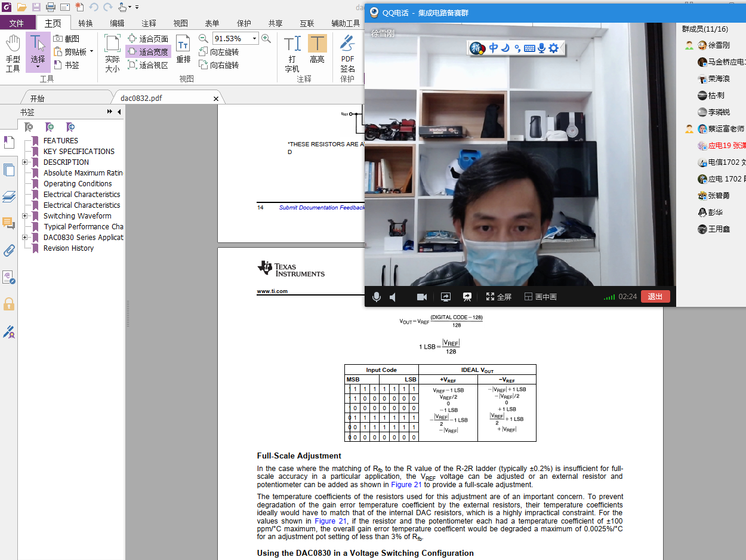Click the screen share icon in call bar
The height and width of the screenshot is (560, 746).
pos(445,297)
